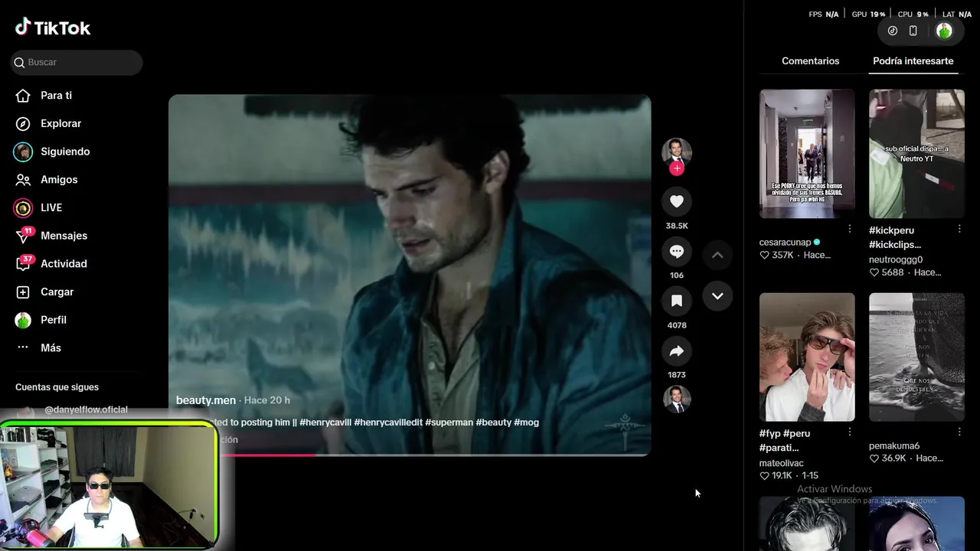Screen dimensions: 980x551
Task: Open options menu for pemakuma6 video
Action: pyautogui.click(x=959, y=432)
